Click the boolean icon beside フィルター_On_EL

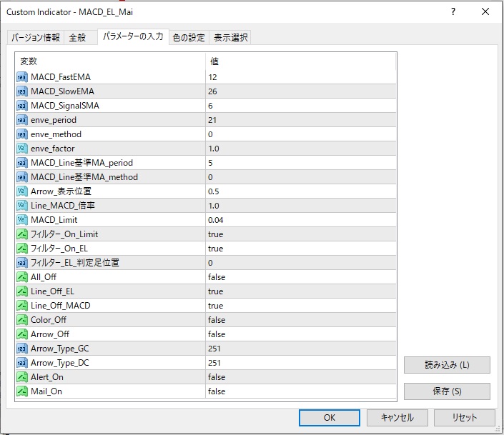[22, 249]
